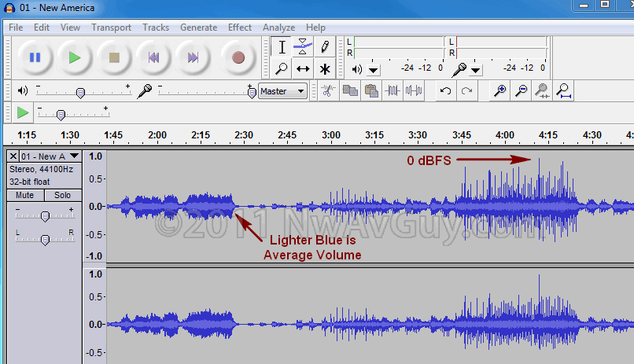Open the Generate menu
Image resolution: width=634 pixels, height=364 pixels.
(x=198, y=28)
